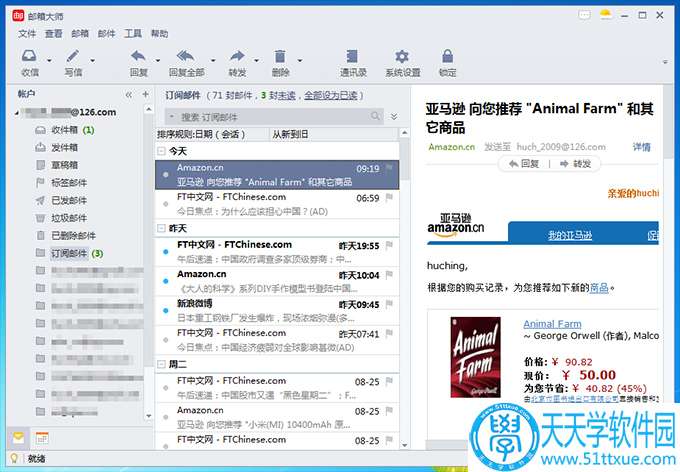Click the search magnifier icon
This screenshot has width=680, height=472.
(375, 116)
